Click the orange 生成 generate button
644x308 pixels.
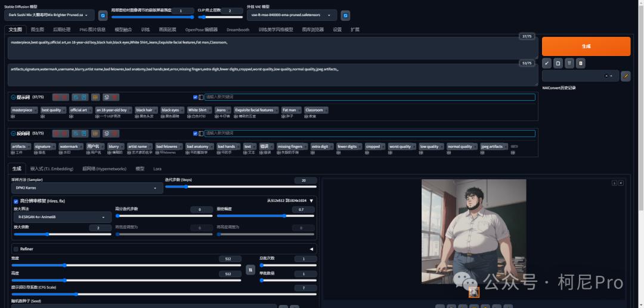(586, 46)
